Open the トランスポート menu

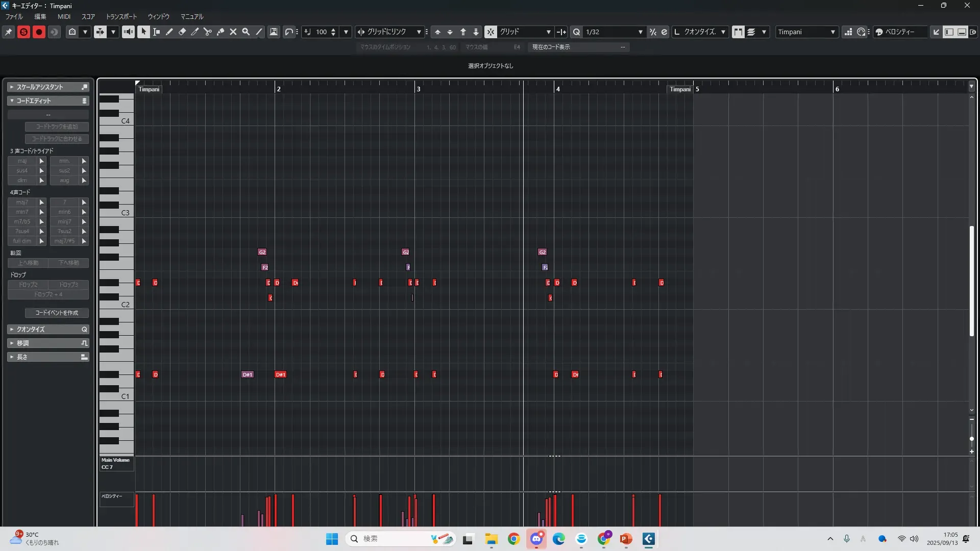121,16
